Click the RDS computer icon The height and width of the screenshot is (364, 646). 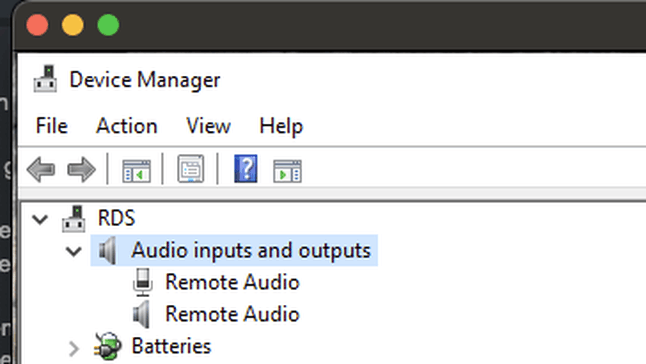(74, 219)
